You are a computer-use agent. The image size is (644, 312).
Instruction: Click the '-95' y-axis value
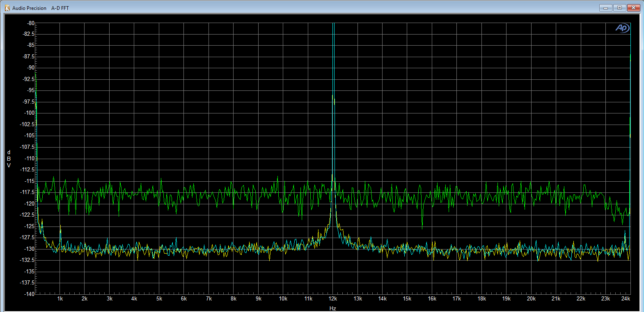[x=31, y=90]
